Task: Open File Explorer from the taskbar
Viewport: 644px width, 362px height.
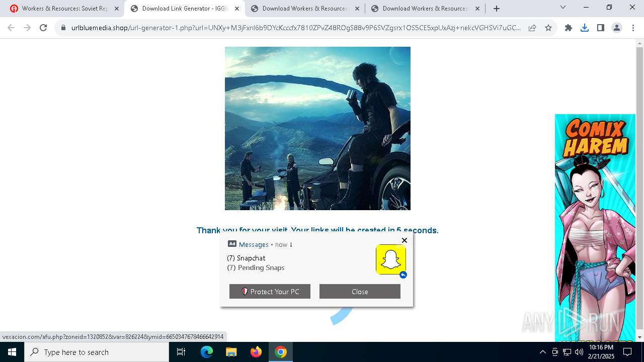Action: 231,352
